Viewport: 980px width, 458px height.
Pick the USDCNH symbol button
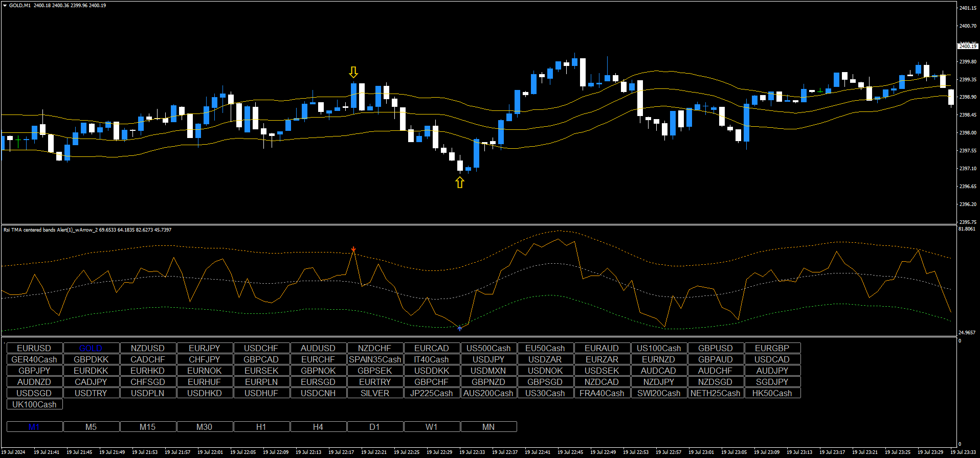318,393
